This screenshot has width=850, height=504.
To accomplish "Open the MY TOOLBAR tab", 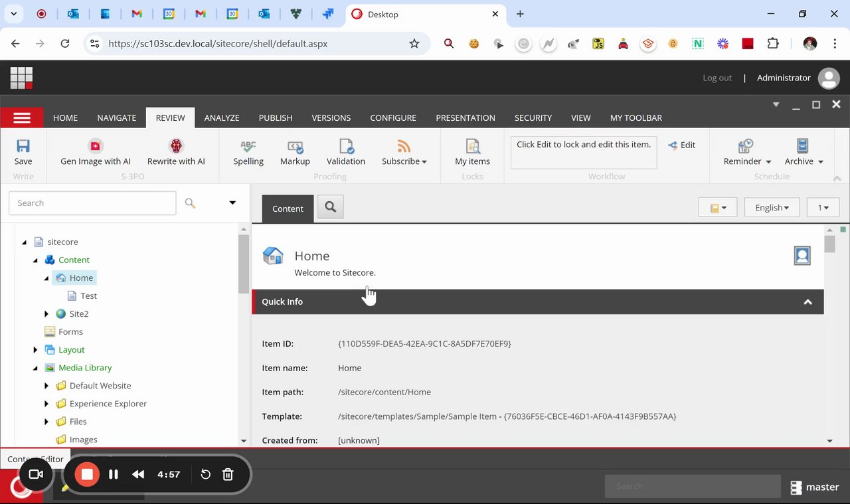I will (636, 118).
